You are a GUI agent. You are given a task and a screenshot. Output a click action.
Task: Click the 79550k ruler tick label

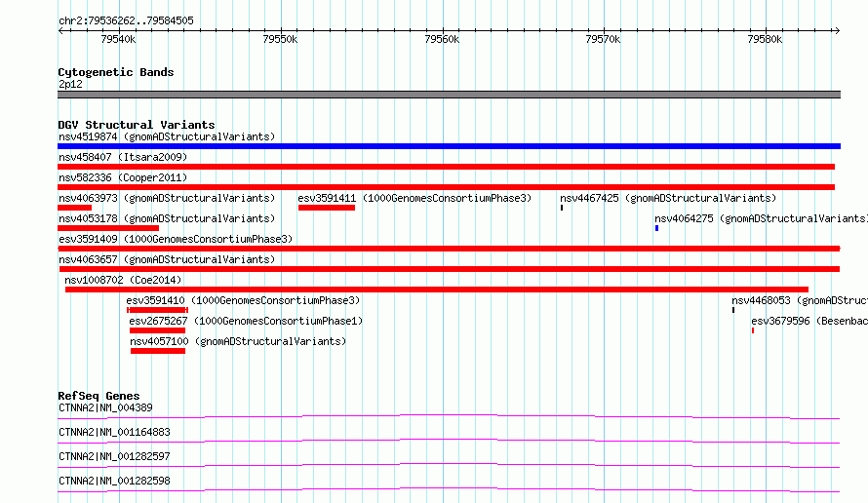point(280,39)
